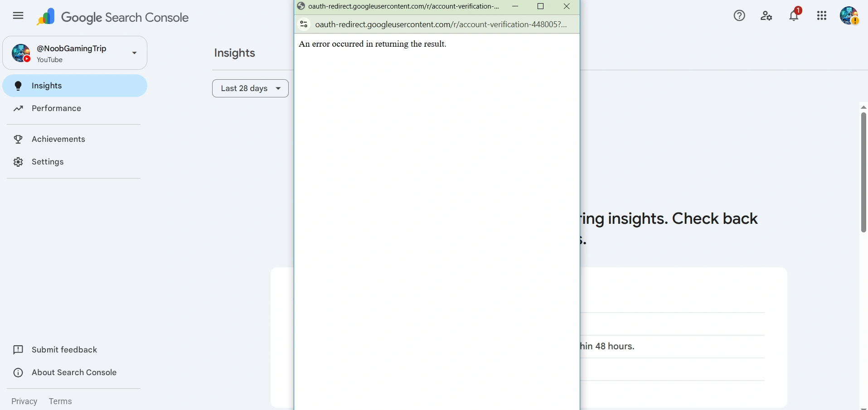Open the Privacy link
868x410 pixels.
point(24,401)
